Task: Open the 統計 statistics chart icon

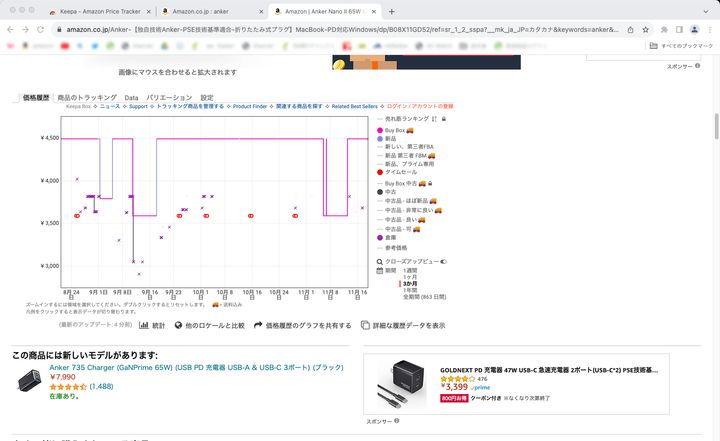Action: [x=145, y=325]
